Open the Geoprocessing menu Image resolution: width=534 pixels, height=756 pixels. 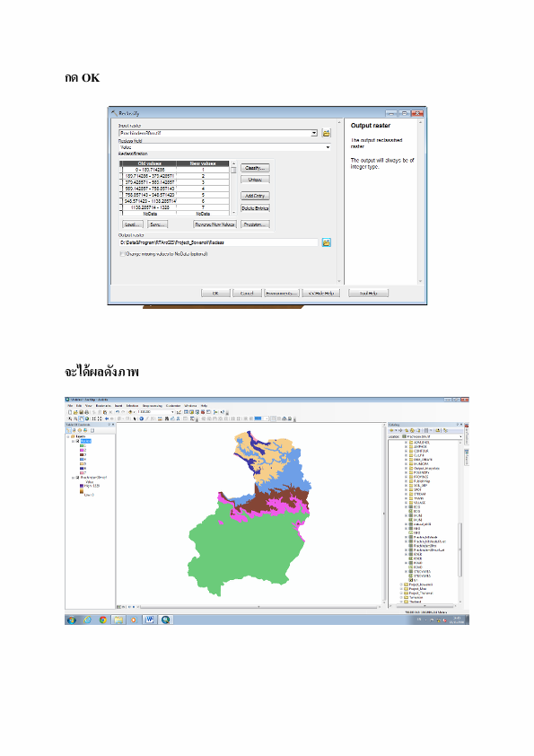152,406
